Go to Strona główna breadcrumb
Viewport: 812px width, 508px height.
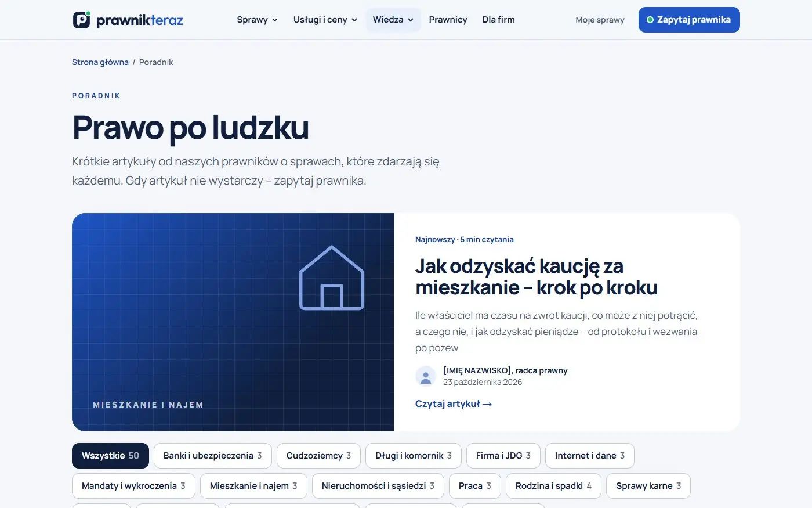[100, 62]
